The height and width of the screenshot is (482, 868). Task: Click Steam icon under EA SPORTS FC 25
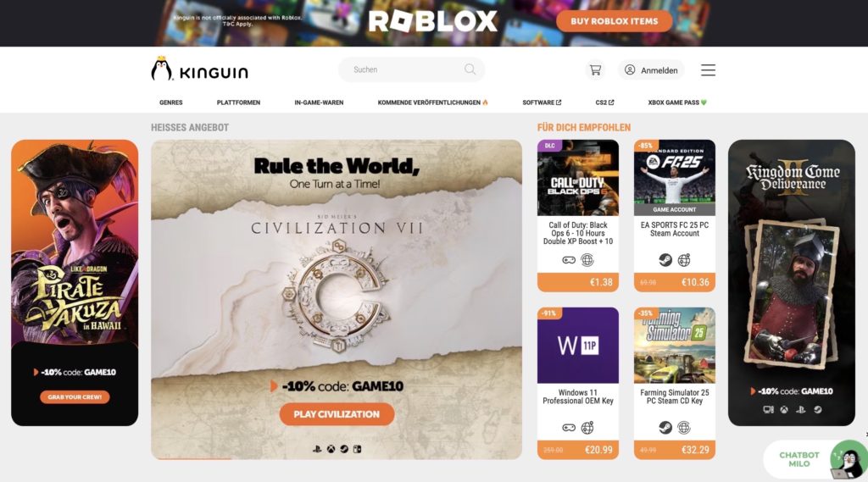(x=665, y=259)
